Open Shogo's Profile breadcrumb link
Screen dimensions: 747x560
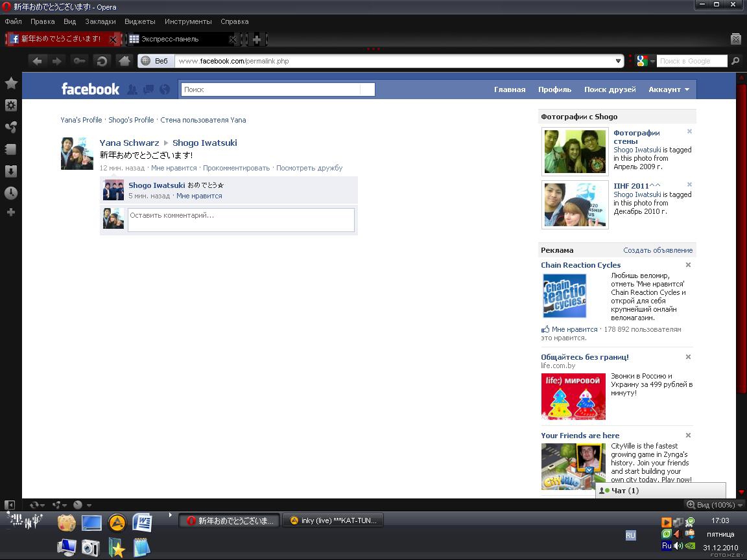pyautogui.click(x=131, y=120)
